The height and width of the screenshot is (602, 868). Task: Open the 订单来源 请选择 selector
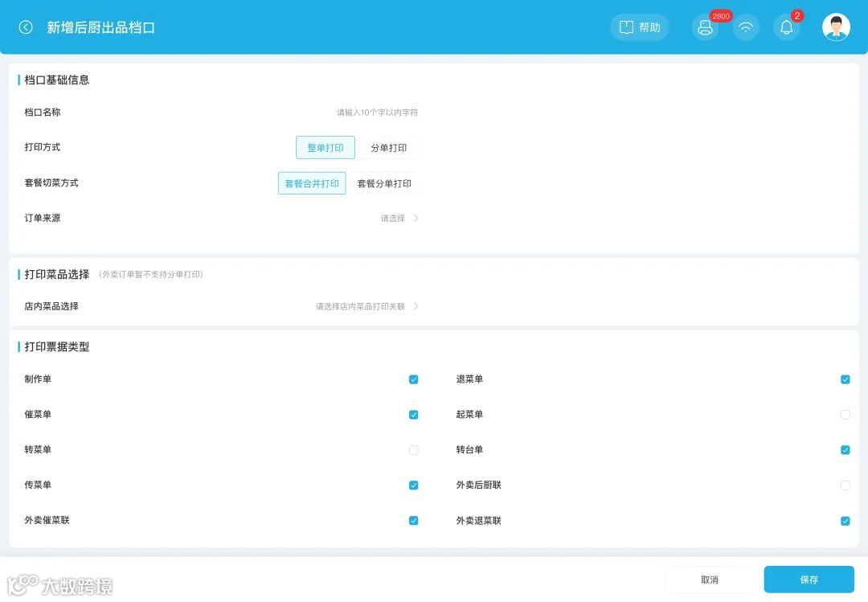click(x=399, y=218)
